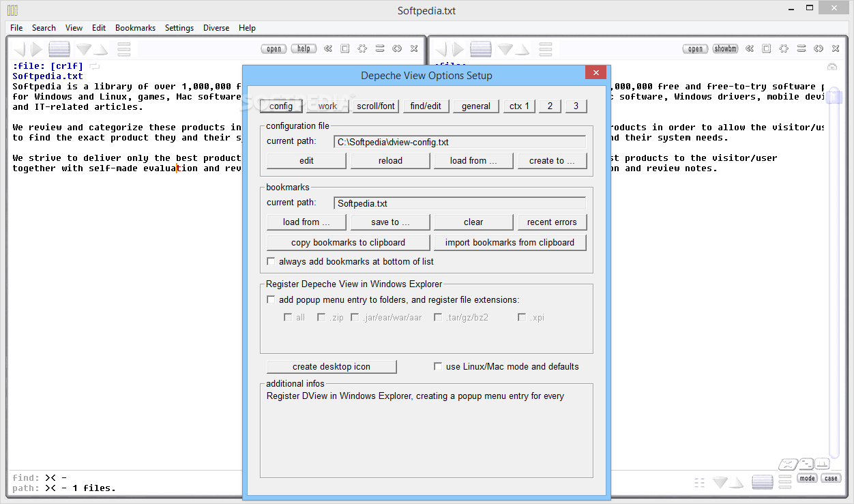Switch to the work tab

327,106
